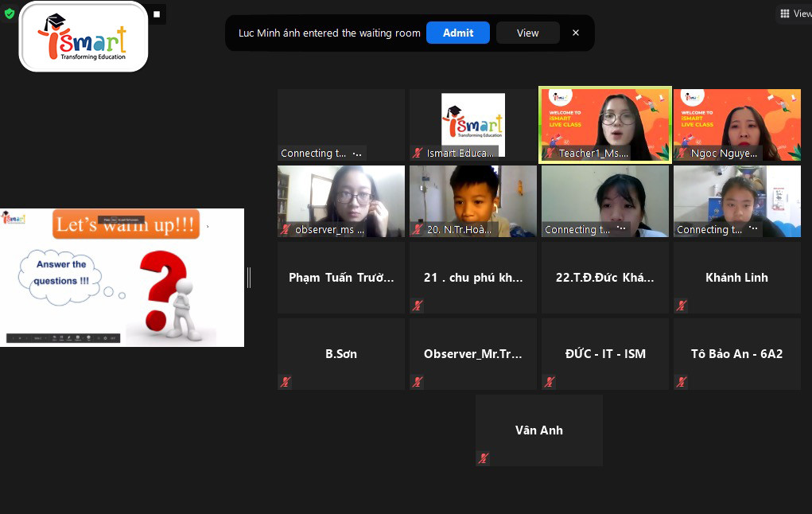This screenshot has width=812, height=514.
Task: Click the stop recording square icon
Action: tap(157, 14)
